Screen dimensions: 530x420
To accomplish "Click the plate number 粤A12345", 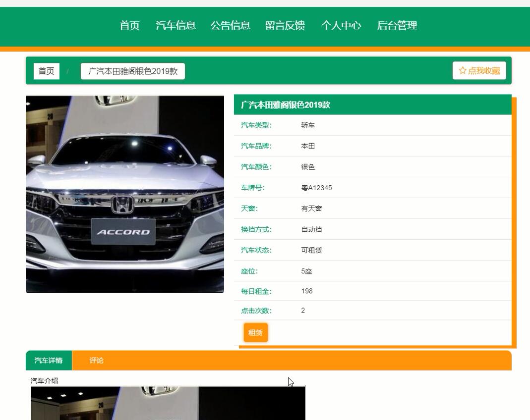I will click(x=316, y=188).
